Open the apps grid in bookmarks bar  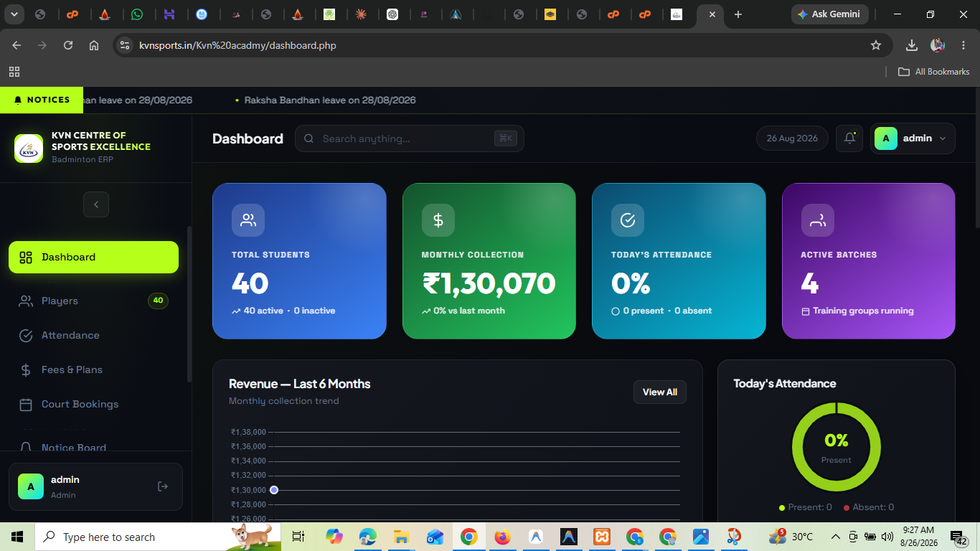point(14,72)
